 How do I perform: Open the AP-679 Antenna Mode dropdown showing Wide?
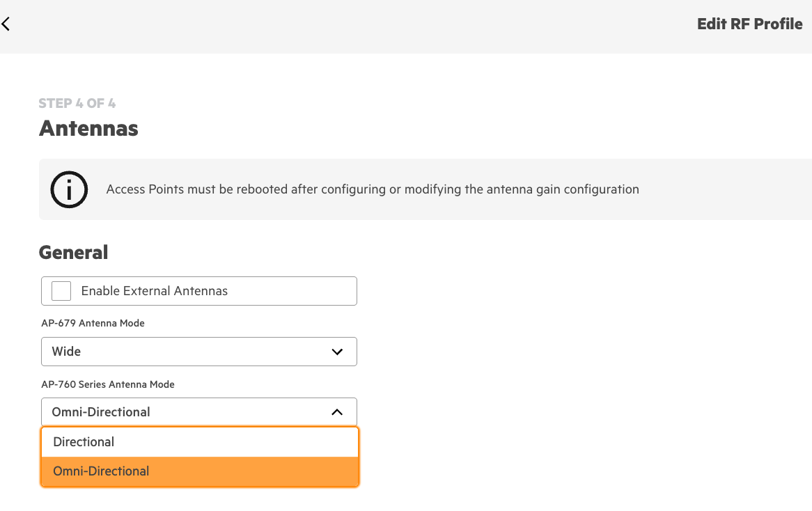pos(199,352)
